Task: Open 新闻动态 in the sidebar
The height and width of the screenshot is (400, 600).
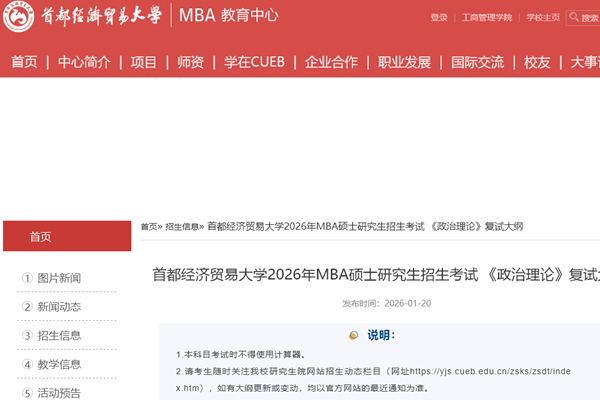Action: coord(59,307)
